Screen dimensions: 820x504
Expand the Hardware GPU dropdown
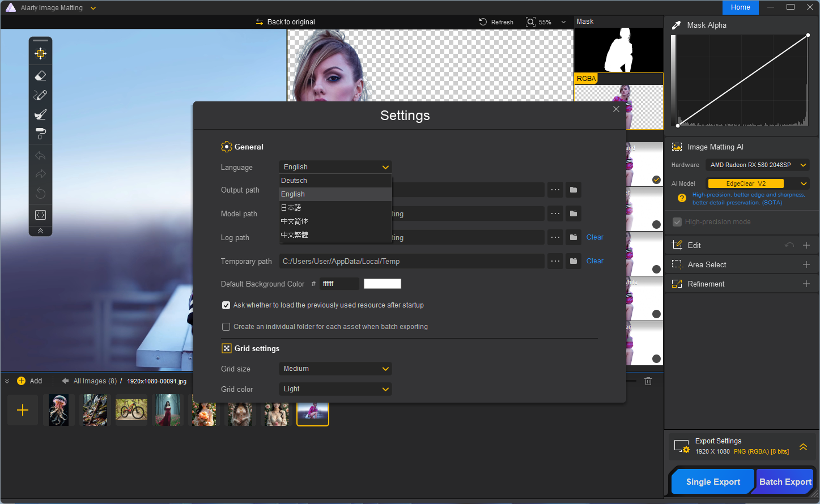(x=758, y=165)
